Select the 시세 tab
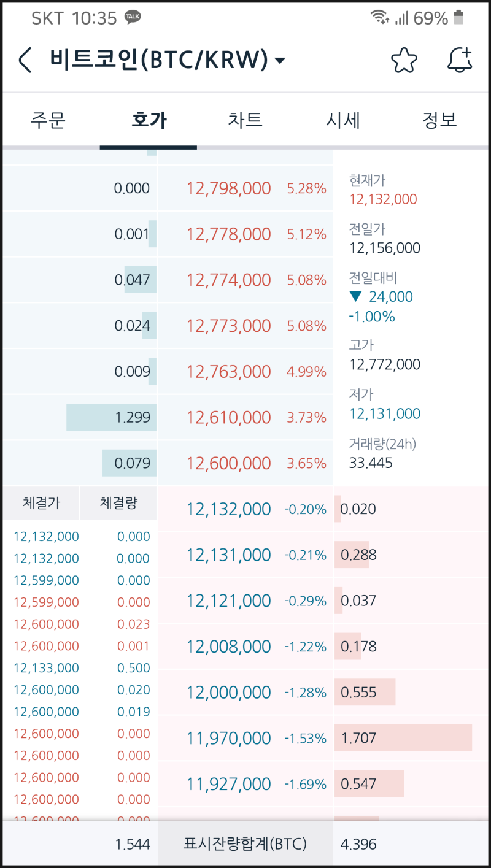This screenshot has height=868, width=491. pyautogui.click(x=342, y=121)
